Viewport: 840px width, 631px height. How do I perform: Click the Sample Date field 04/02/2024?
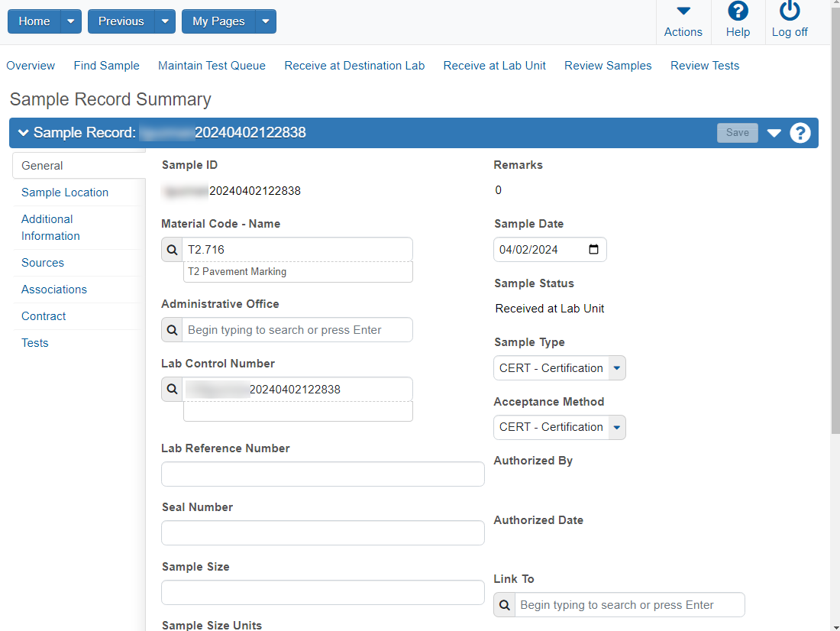(x=550, y=249)
